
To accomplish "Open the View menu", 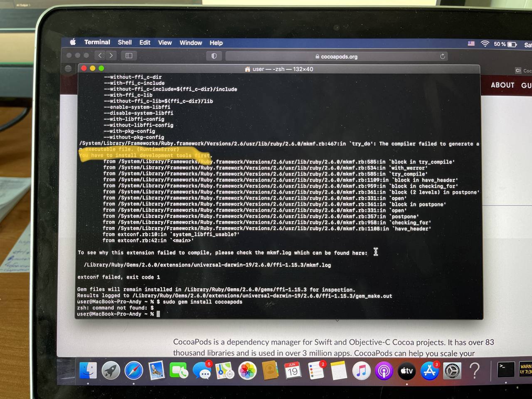I will [x=165, y=42].
